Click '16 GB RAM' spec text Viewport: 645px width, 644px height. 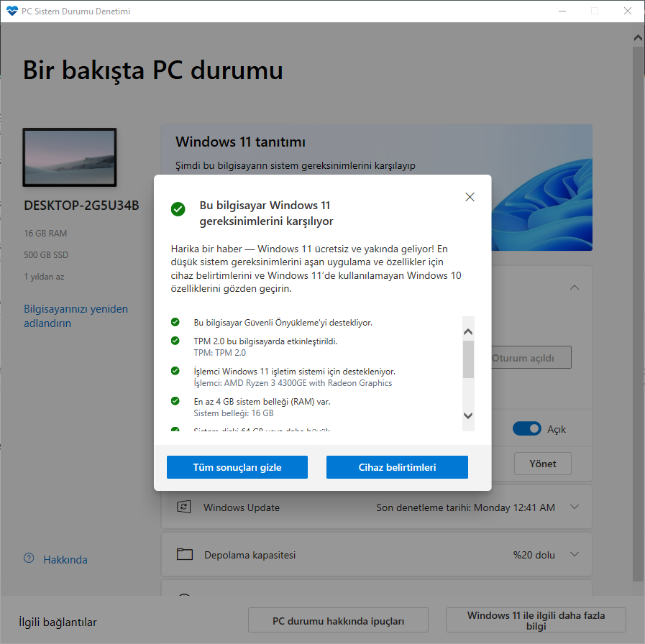[45, 233]
